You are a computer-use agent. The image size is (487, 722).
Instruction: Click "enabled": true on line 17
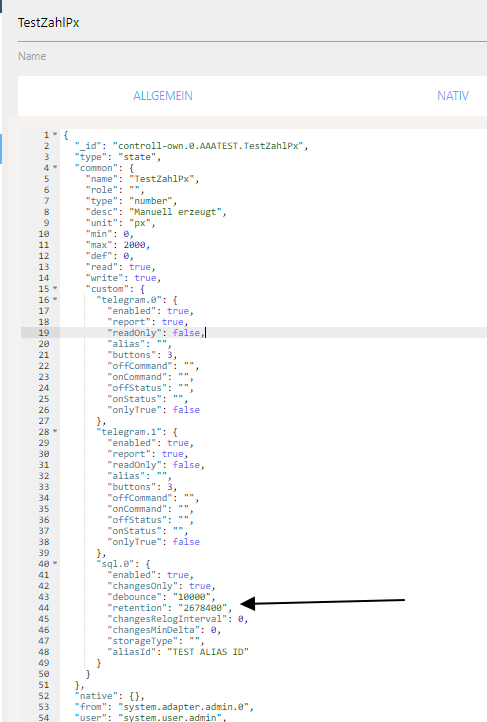pos(151,311)
